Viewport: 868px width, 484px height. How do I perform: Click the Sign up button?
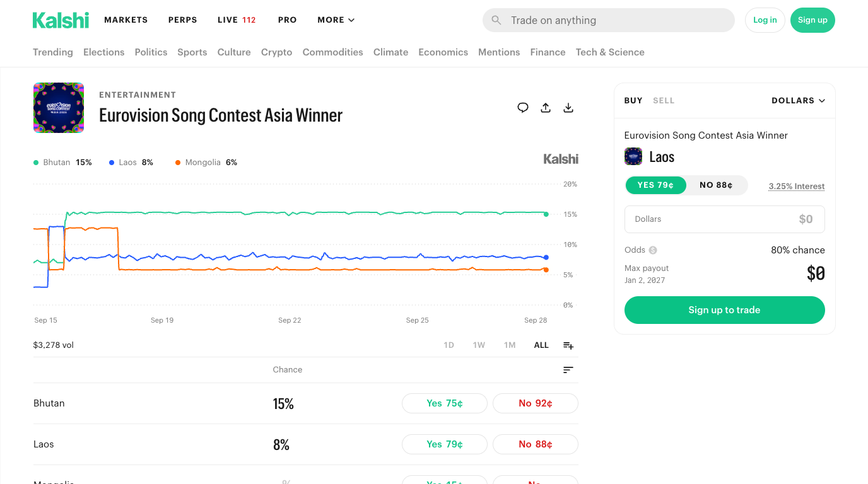click(x=812, y=20)
